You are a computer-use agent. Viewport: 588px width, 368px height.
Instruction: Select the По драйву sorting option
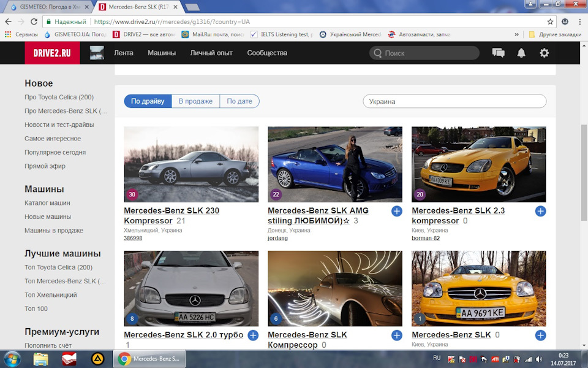pyautogui.click(x=148, y=101)
